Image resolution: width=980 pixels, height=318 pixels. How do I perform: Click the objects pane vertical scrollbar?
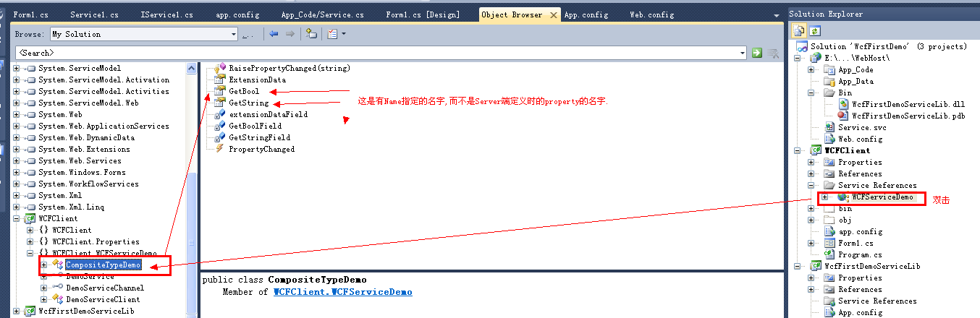click(192, 189)
